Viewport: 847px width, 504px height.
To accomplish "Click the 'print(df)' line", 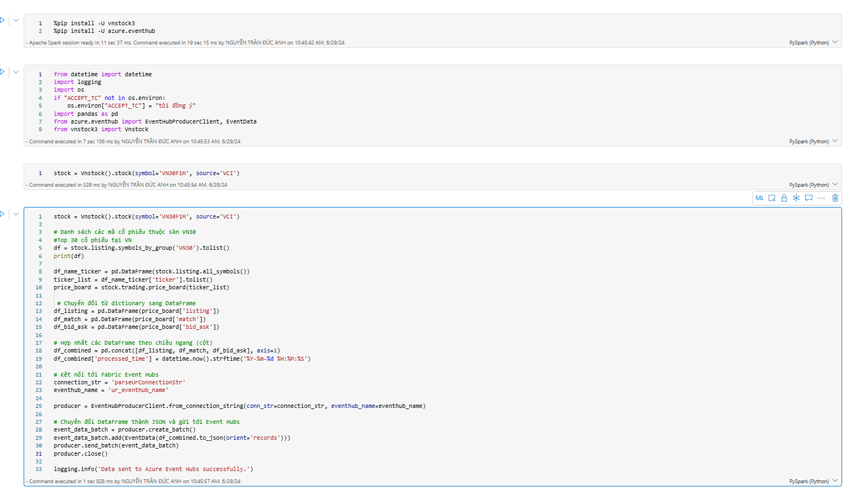I will (x=69, y=256).
